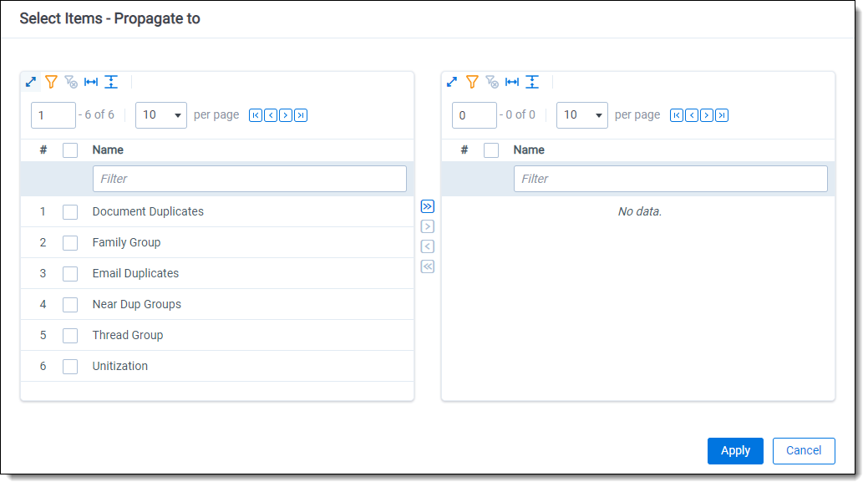
Task: Open the right panel per page dropdown
Action: (x=582, y=115)
